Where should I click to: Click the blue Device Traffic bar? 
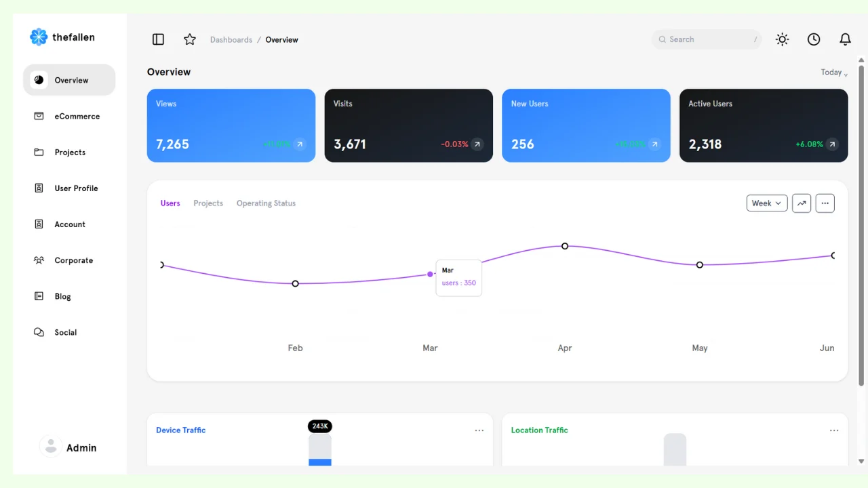pos(320,462)
